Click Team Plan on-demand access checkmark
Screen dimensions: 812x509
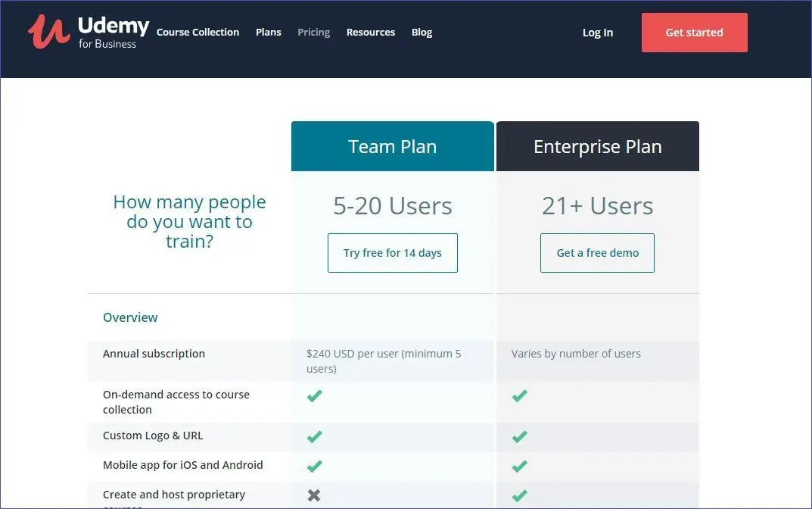tap(314, 396)
